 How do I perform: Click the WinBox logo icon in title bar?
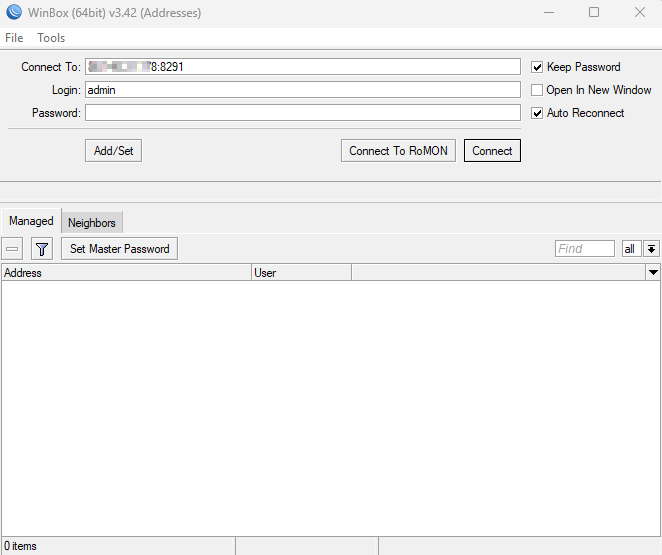14,12
